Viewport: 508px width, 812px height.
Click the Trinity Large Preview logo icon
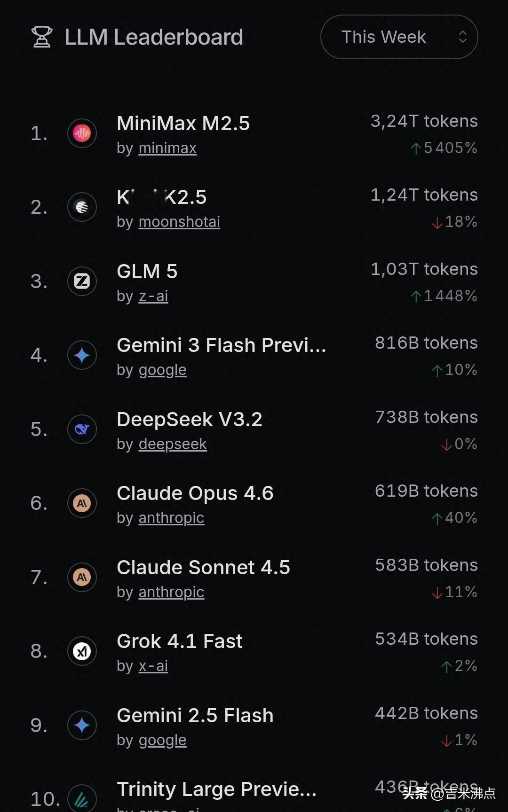pos(82,799)
